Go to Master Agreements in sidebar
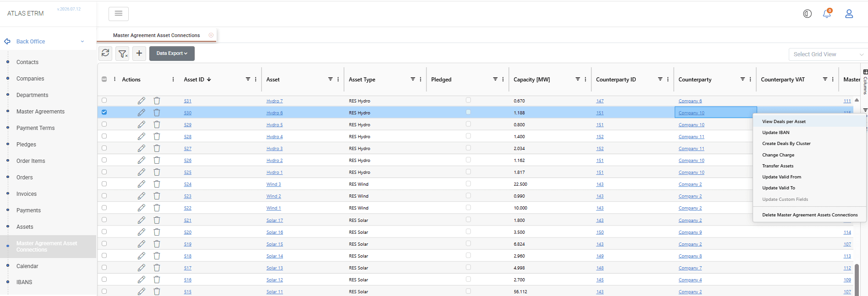The width and height of the screenshot is (868, 296). [x=40, y=112]
